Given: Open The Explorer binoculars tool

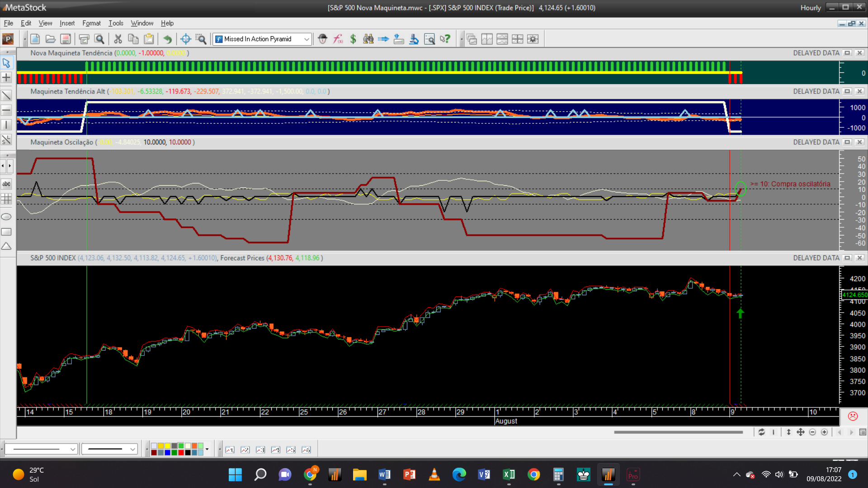Looking at the screenshot, I should pyautogui.click(x=368, y=39).
